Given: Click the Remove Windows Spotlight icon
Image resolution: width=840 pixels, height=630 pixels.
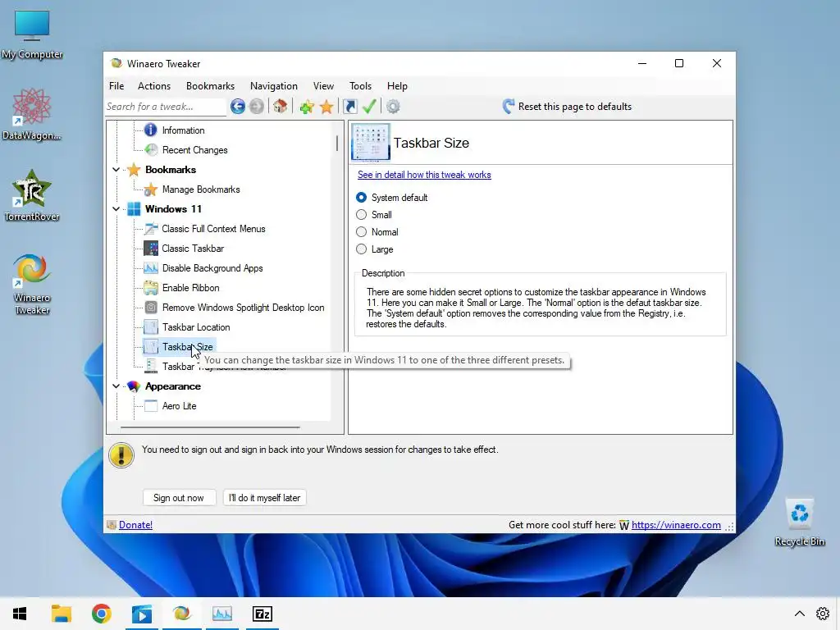Looking at the screenshot, I should click(151, 308).
